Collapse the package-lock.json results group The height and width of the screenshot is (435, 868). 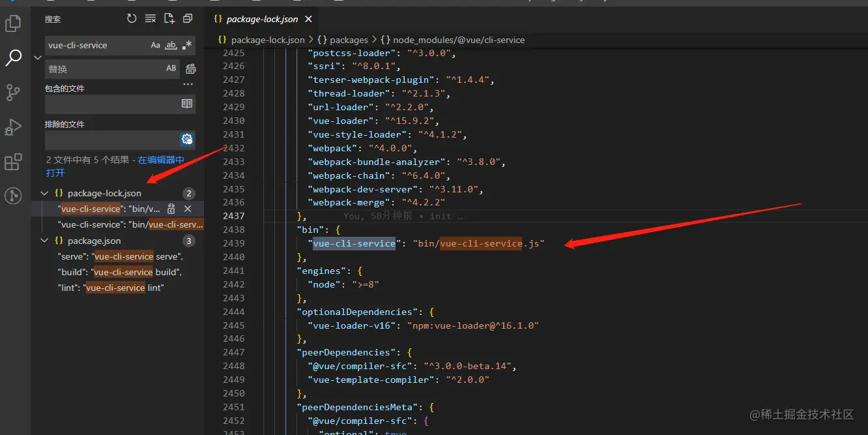[44, 193]
